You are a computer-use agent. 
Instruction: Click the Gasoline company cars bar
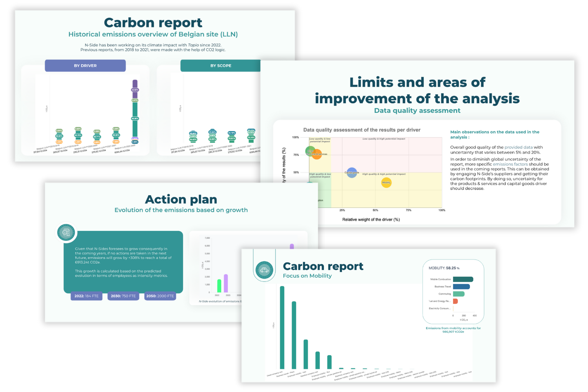point(318,361)
